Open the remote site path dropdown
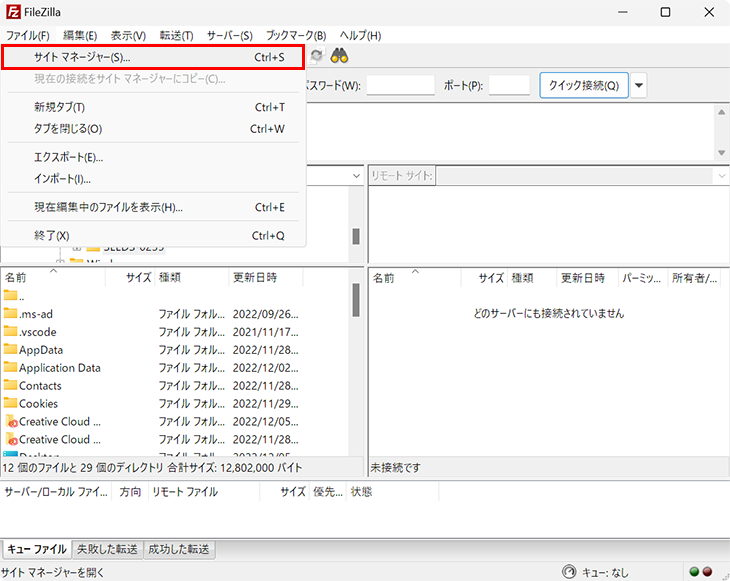 [x=722, y=176]
